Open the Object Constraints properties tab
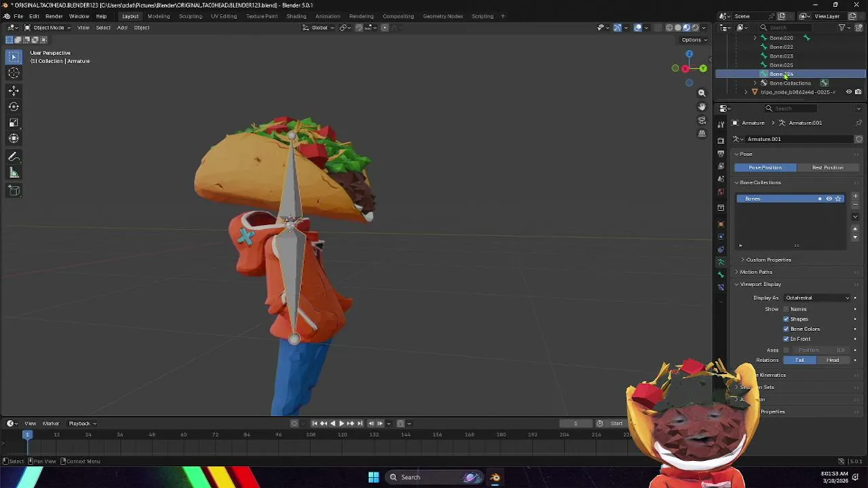 [721, 249]
